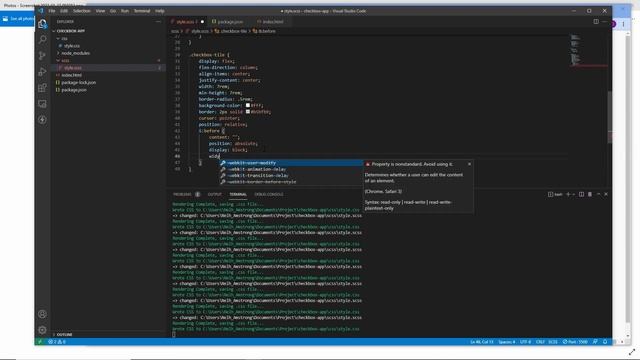Click the Live Server Port status item
Viewport: 640px width, 360px height.
point(575,342)
